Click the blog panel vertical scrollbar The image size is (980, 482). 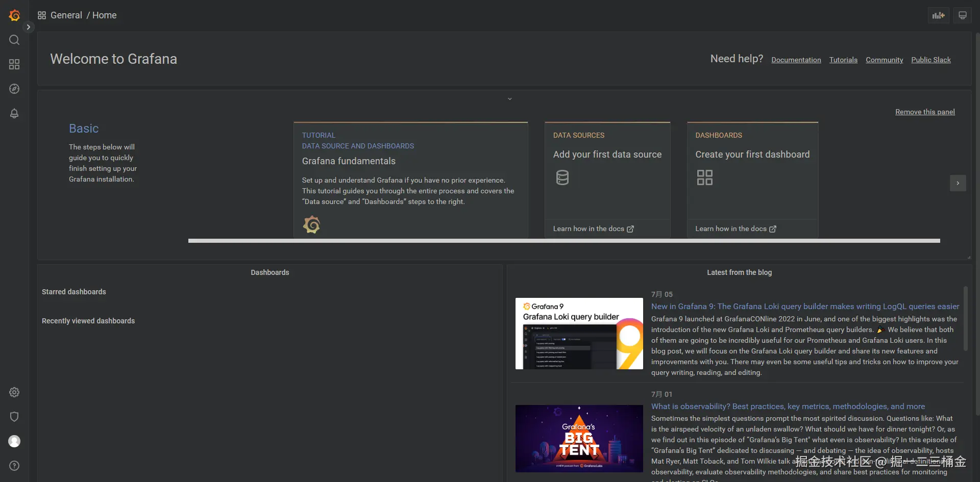(965, 319)
